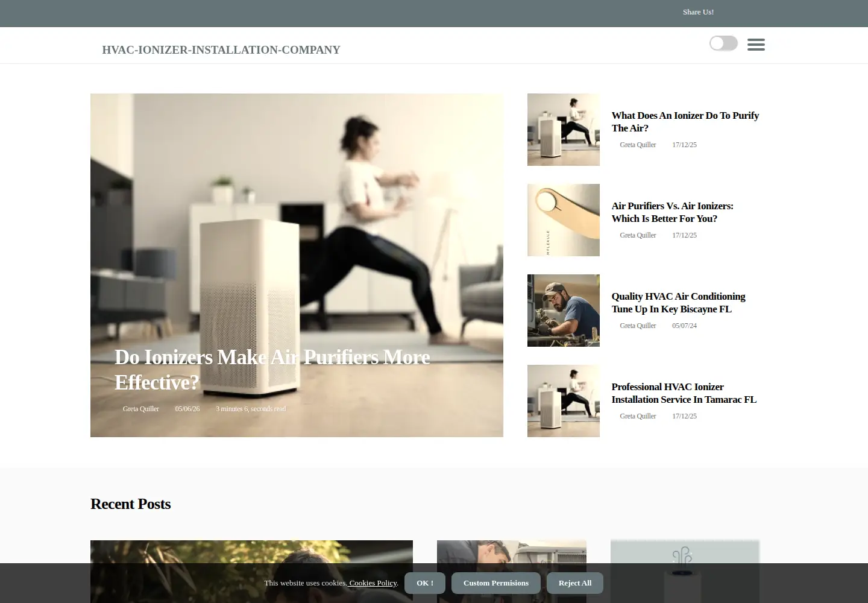Click the HVAC technician thumbnail for Key Biscayne

click(564, 311)
